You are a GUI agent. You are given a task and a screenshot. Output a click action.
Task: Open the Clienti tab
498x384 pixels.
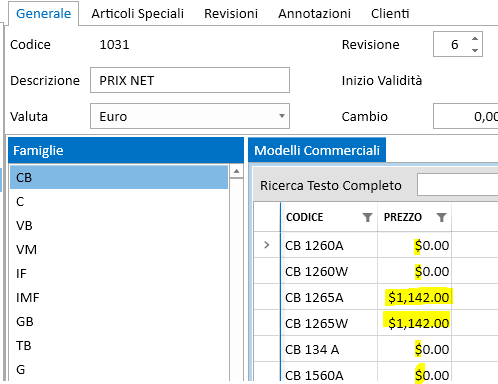click(x=390, y=13)
